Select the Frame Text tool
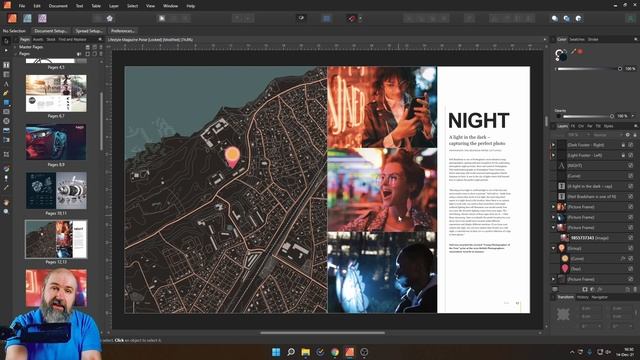Screen dimensions: 640x360 click(6, 65)
